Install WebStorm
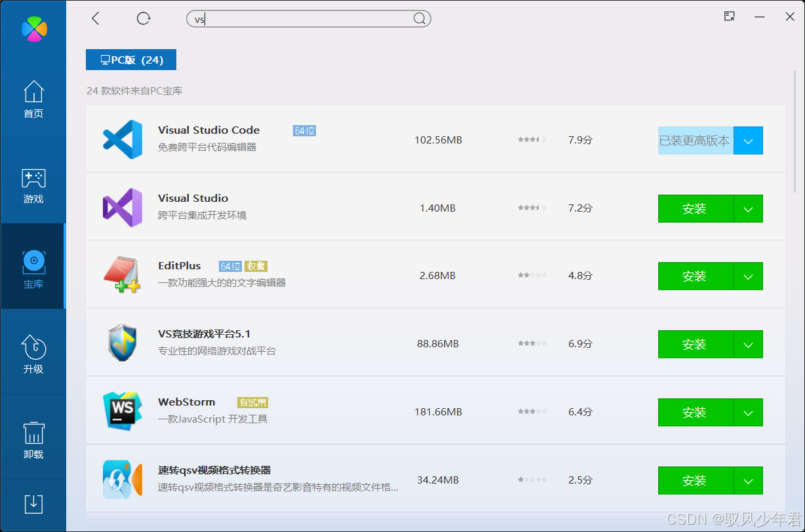Image resolution: width=805 pixels, height=532 pixels. (x=696, y=412)
